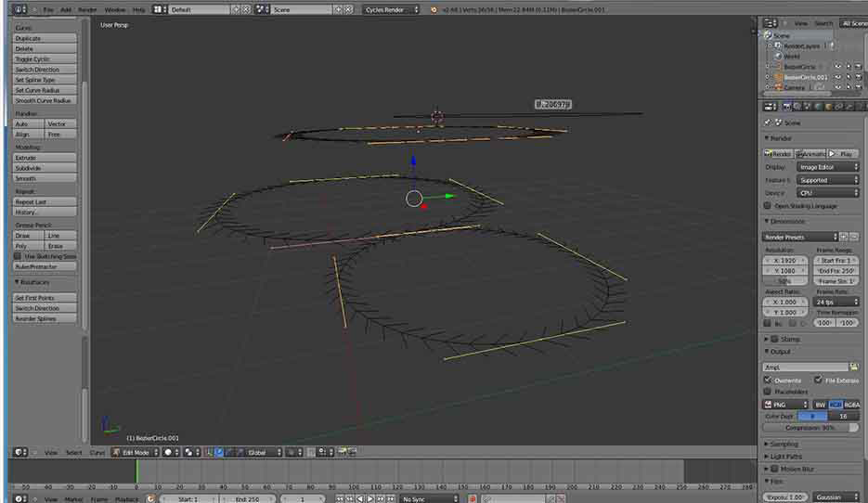Open the Edit Mode dropdown
Screen dimensions: 868x503
(x=135, y=452)
